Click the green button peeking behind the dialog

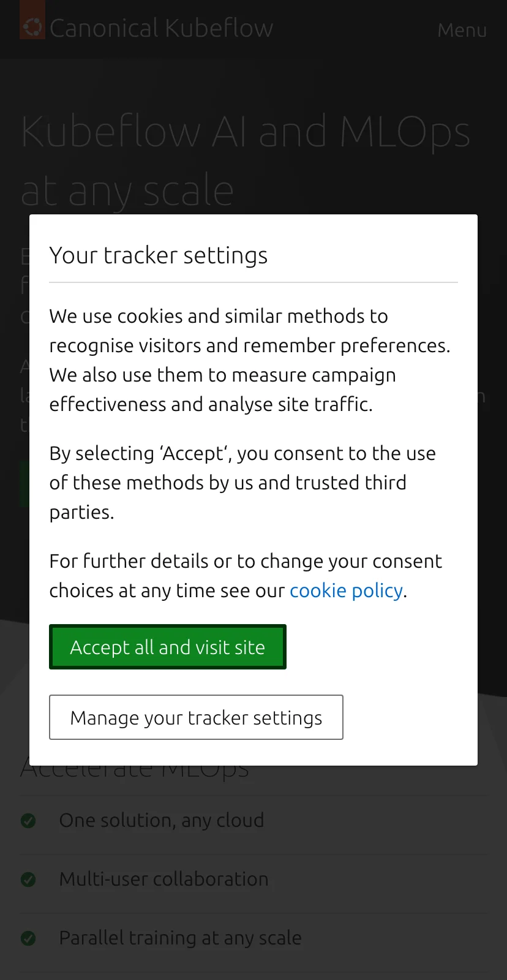tap(24, 484)
